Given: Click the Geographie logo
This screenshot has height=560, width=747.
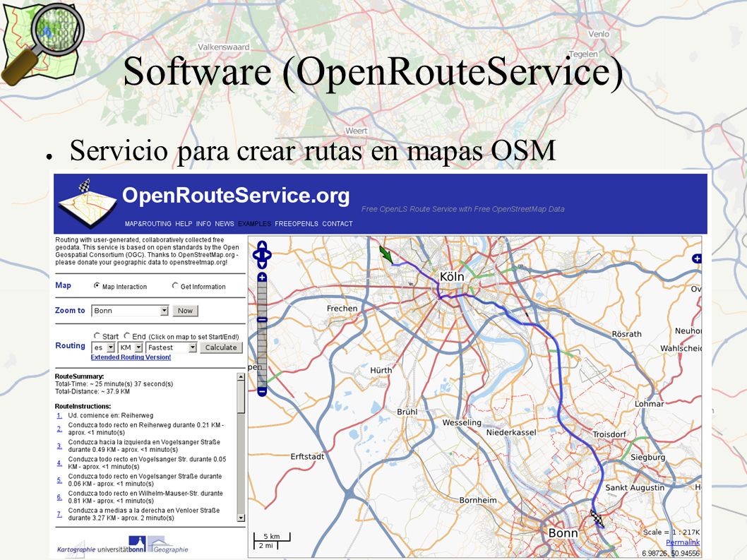Looking at the screenshot, I should 168,546.
